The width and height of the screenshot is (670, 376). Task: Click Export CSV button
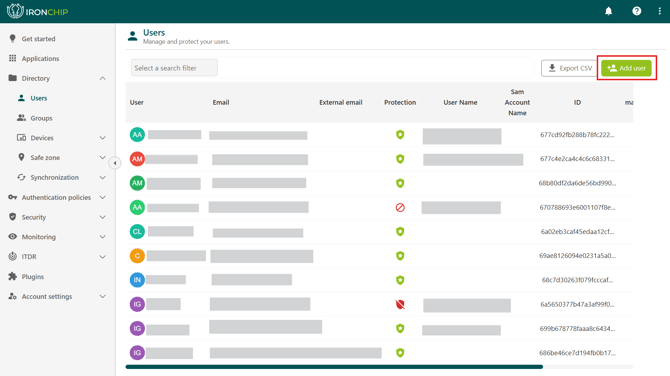(x=570, y=68)
